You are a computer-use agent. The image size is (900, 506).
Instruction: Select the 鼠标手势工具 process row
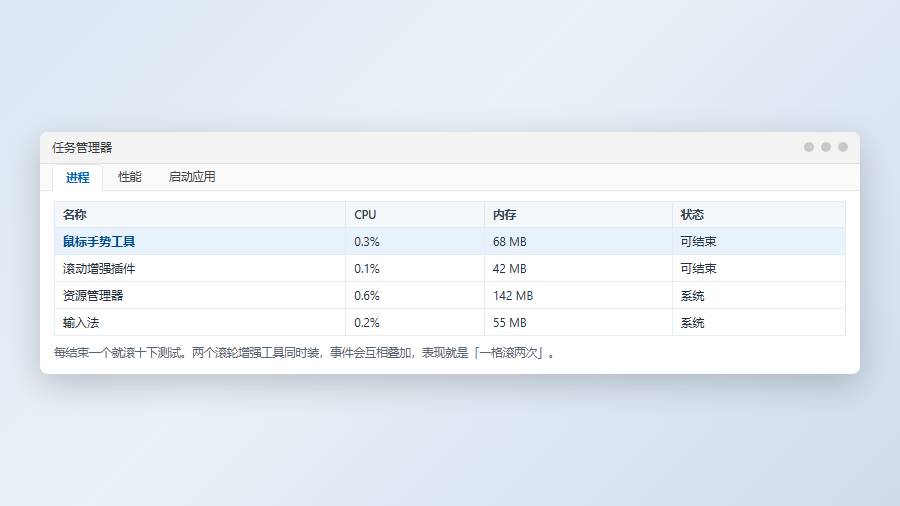click(450, 242)
